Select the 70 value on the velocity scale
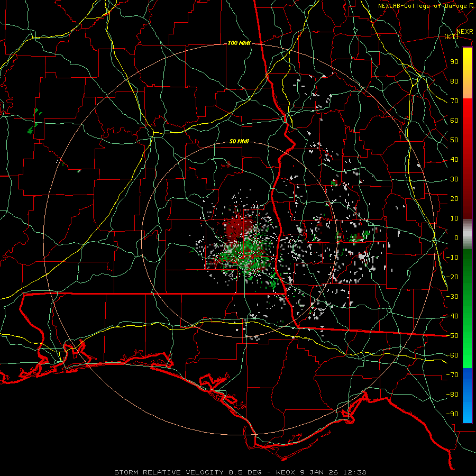Image resolution: width=476 pixels, height=476 pixels. click(454, 101)
